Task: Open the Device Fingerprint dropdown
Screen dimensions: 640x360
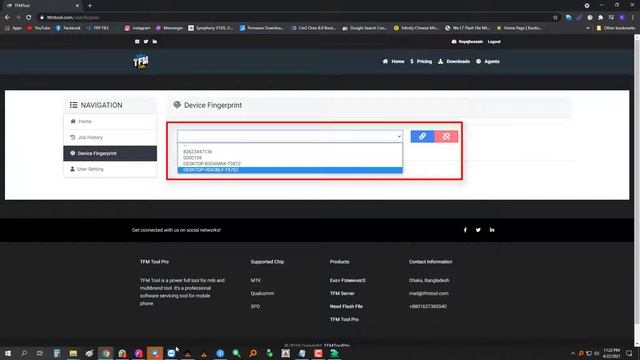Action: click(290, 136)
